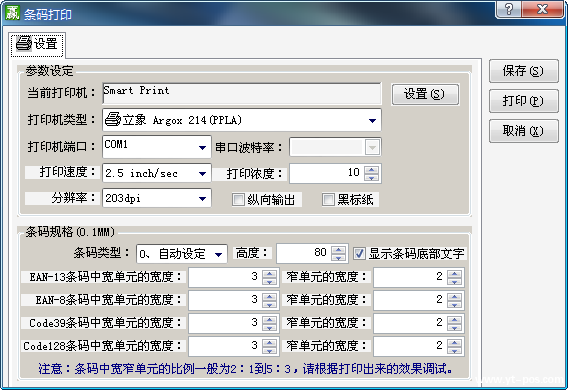
Task: Decrease EAN-8 窄单元的宽度 value
Action: (454, 305)
